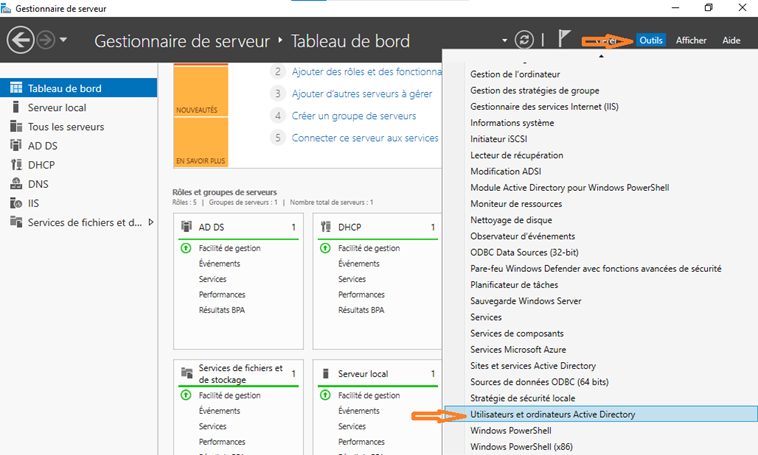Click Services in DHCP tile
Viewport: 758px width, 455px height.
click(352, 279)
